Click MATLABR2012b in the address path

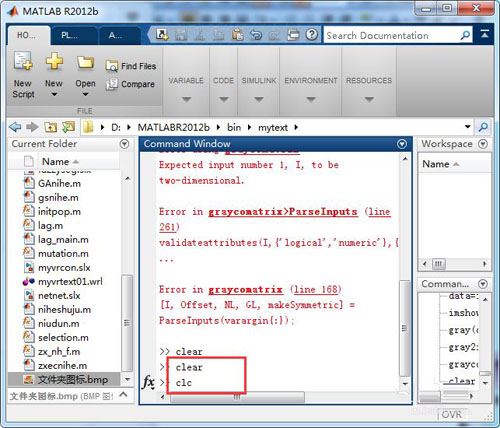(x=174, y=127)
